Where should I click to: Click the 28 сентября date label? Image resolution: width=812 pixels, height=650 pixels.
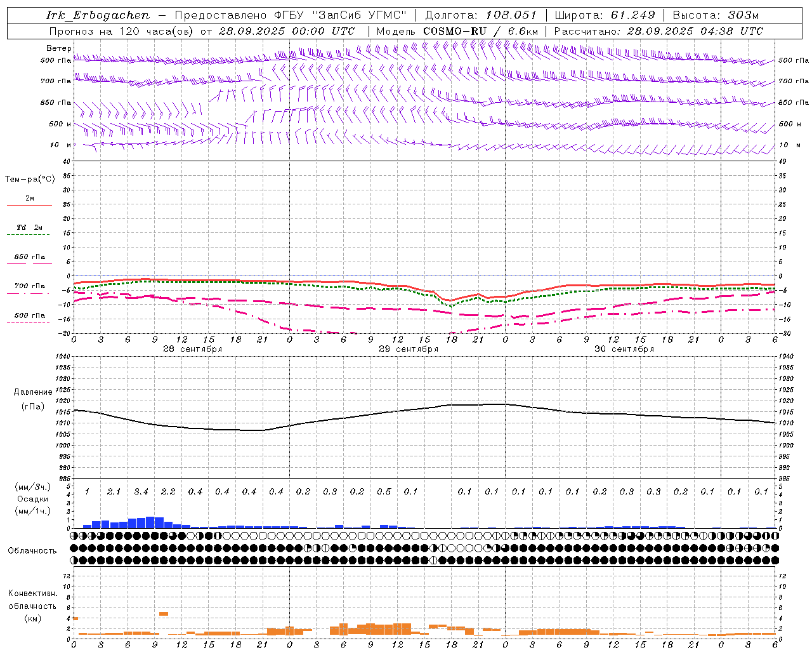192,349
